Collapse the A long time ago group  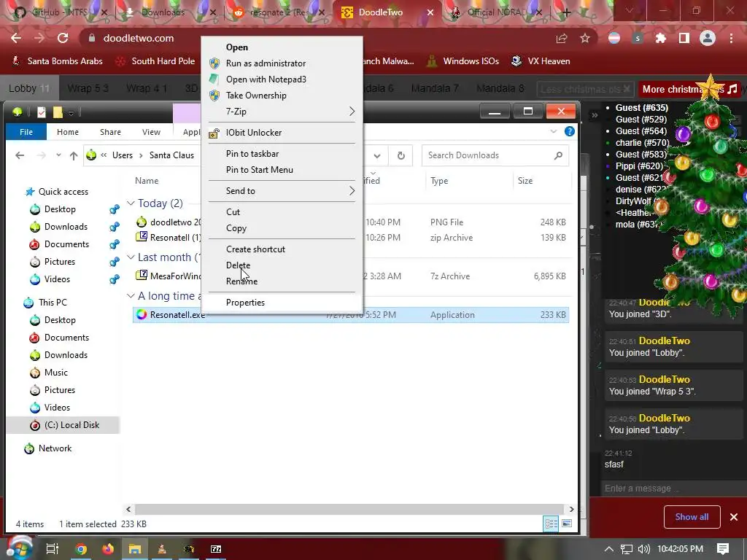tap(131, 296)
